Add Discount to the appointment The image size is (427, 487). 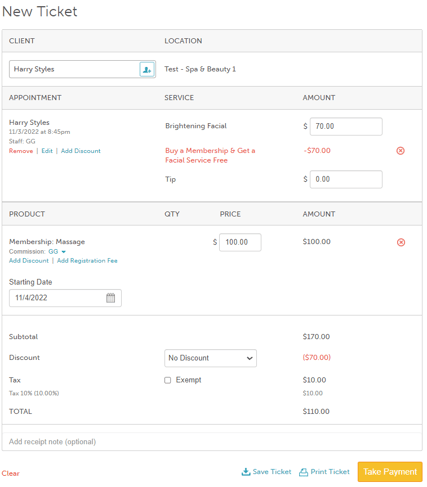(81, 151)
